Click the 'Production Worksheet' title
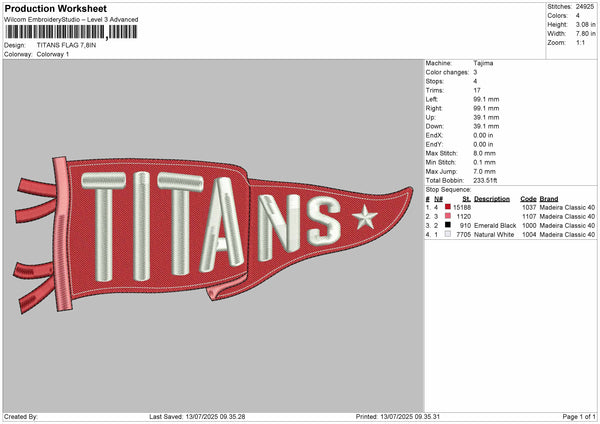This screenshot has width=600, height=424. 56,8
